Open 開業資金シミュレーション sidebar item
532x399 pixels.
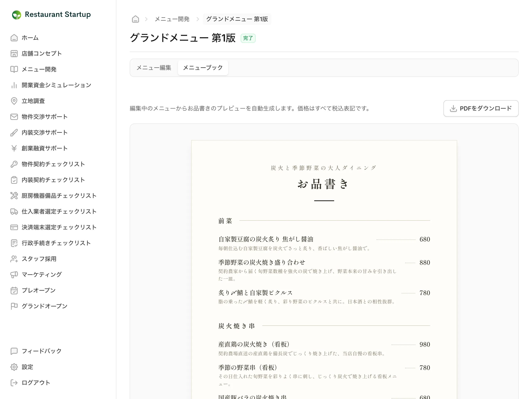(x=57, y=85)
